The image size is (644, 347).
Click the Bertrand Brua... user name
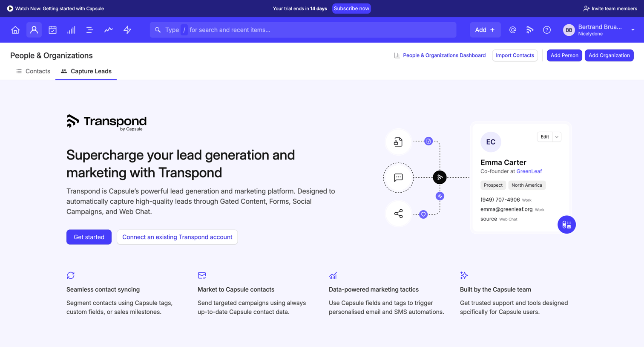[600, 27]
